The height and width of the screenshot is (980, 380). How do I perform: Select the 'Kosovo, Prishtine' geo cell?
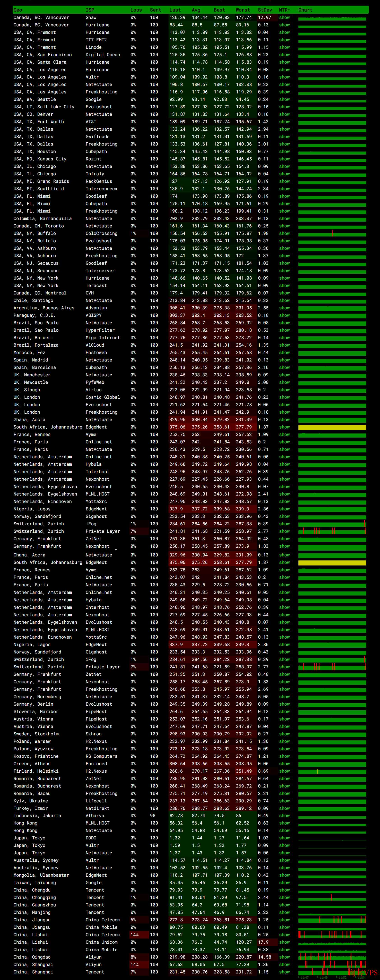tap(36, 756)
